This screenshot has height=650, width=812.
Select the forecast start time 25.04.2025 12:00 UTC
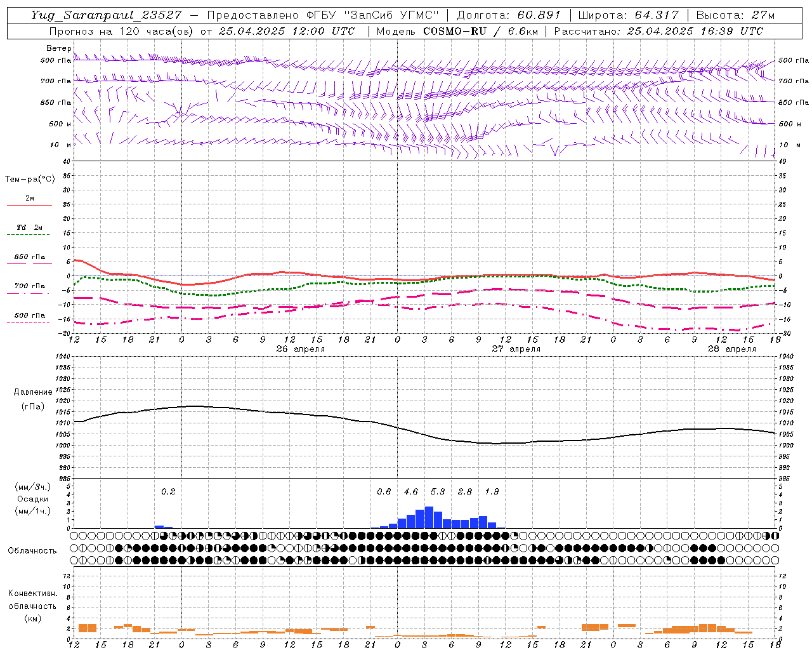287,31
